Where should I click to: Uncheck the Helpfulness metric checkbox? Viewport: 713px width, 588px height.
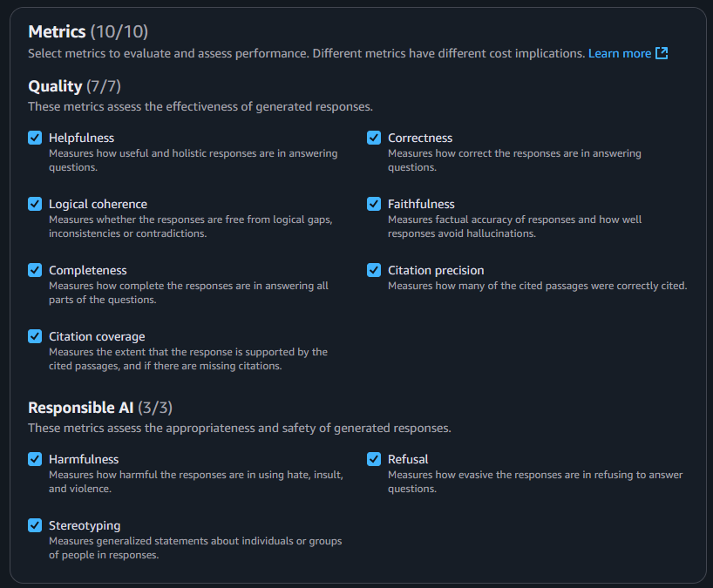pos(35,138)
